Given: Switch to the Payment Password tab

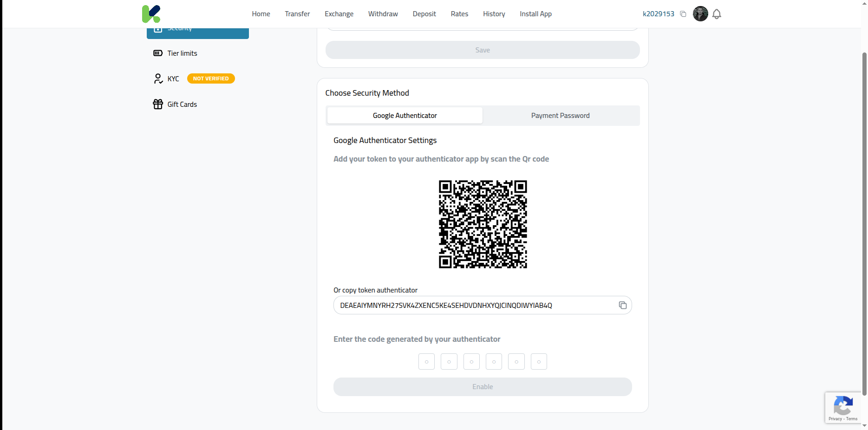Looking at the screenshot, I should tap(560, 115).
